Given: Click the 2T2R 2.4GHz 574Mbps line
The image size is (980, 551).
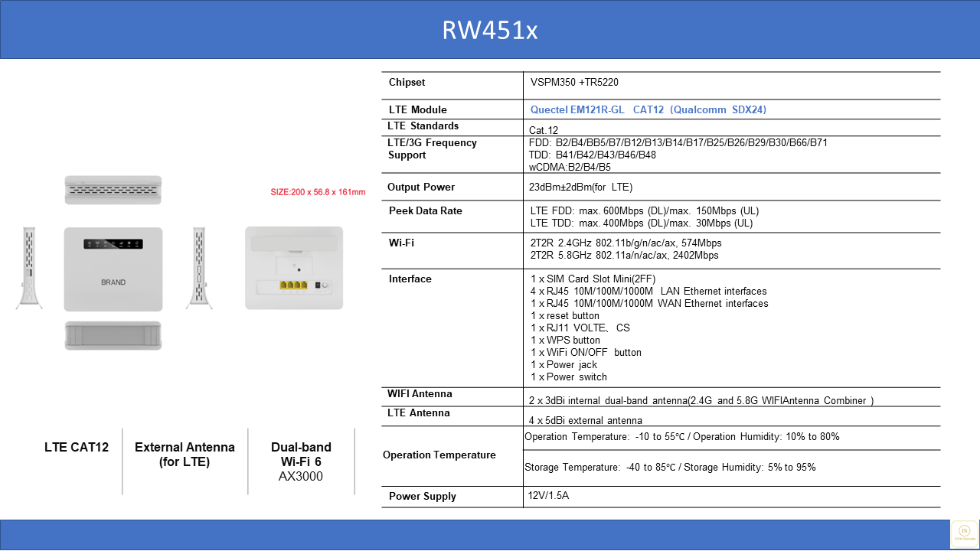Looking at the screenshot, I should [626, 243].
